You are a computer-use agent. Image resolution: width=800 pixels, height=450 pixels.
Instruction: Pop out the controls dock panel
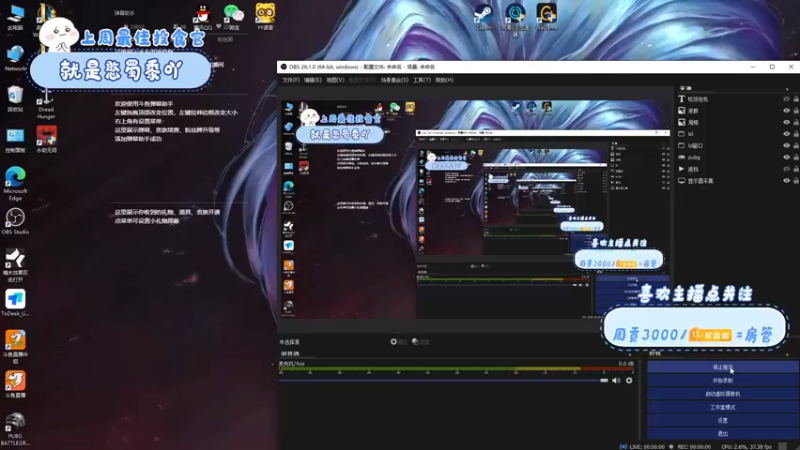[x=787, y=353]
